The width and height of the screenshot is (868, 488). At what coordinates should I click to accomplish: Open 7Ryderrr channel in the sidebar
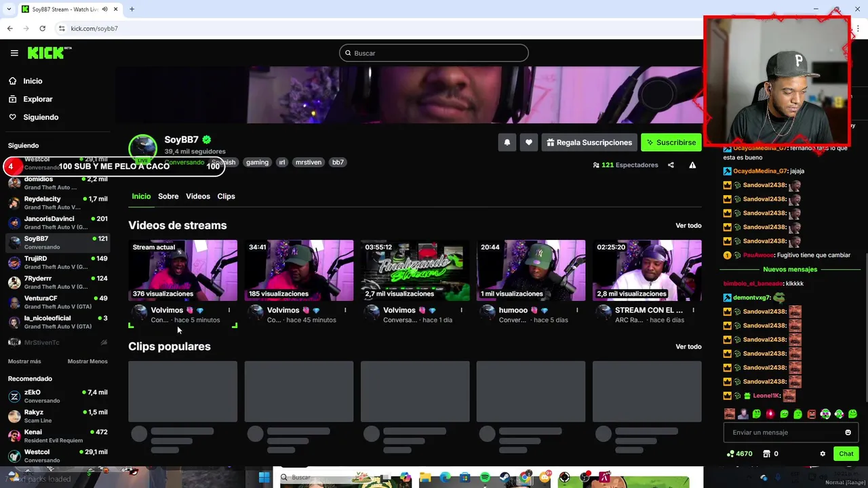pyautogui.click(x=58, y=282)
